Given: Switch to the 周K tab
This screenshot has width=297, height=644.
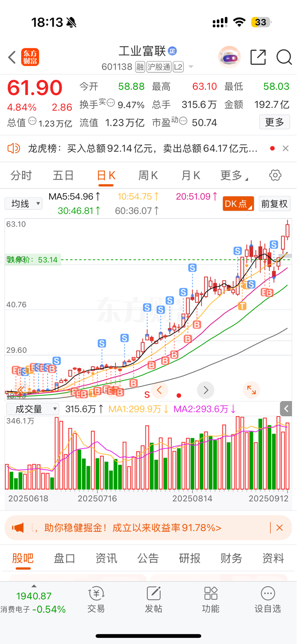Looking at the screenshot, I should coord(148,176).
